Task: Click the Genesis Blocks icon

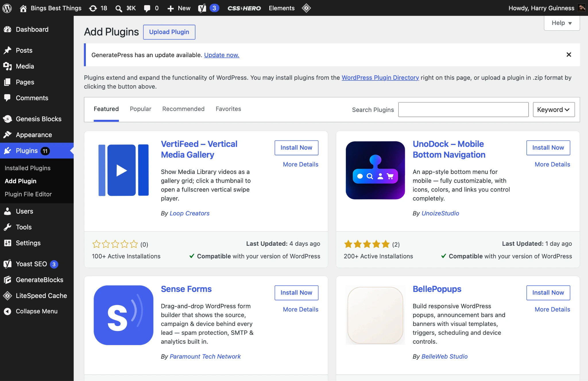Action: pyautogui.click(x=8, y=119)
